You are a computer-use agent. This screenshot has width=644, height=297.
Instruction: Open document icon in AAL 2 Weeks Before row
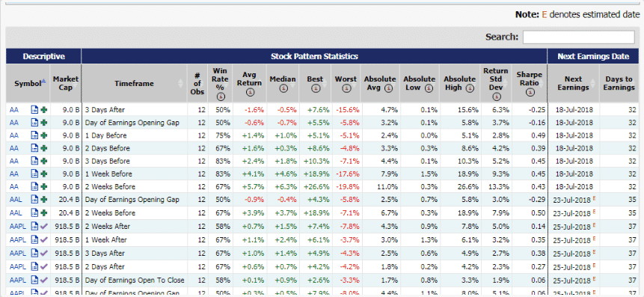(35, 212)
